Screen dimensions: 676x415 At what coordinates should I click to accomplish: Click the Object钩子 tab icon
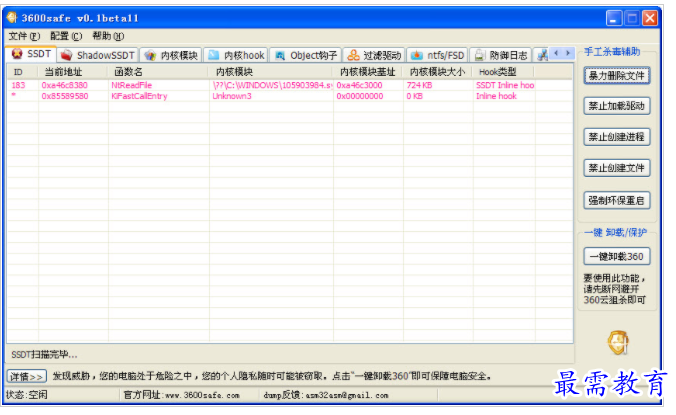pyautogui.click(x=280, y=55)
